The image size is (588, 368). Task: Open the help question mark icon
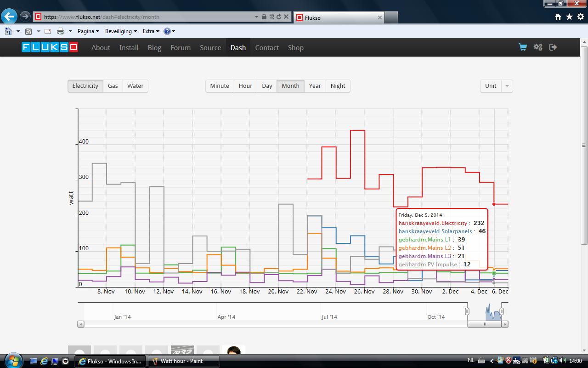pos(167,31)
